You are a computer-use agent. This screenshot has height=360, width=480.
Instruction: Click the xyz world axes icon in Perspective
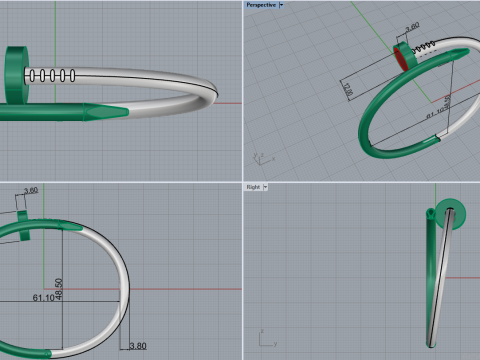[x=263, y=159]
